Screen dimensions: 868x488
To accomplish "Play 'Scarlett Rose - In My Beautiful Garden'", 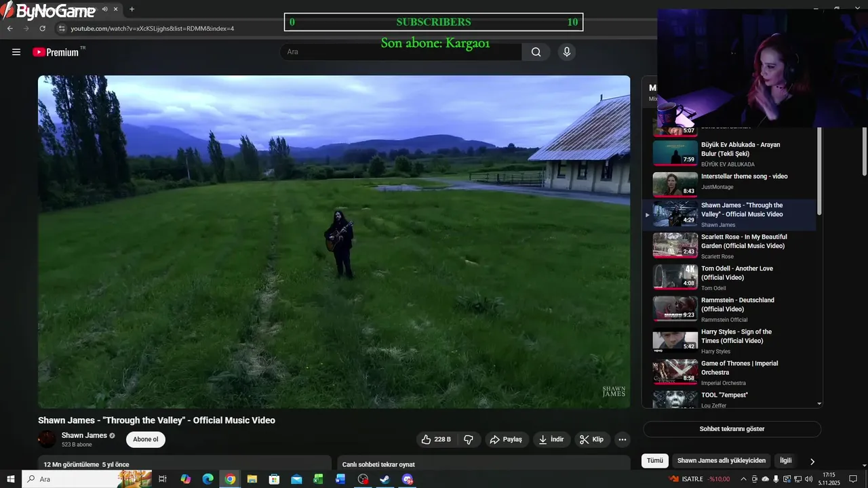I will click(x=729, y=246).
